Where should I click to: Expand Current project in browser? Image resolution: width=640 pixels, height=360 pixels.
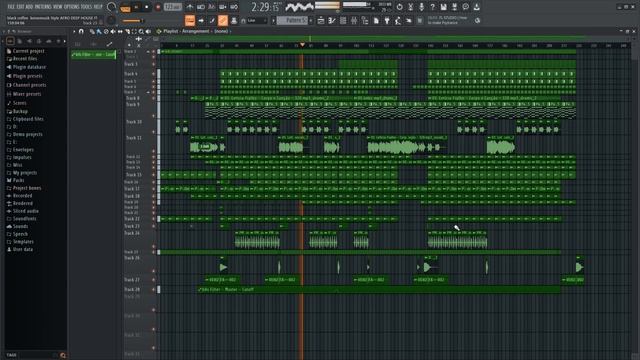(x=28, y=51)
